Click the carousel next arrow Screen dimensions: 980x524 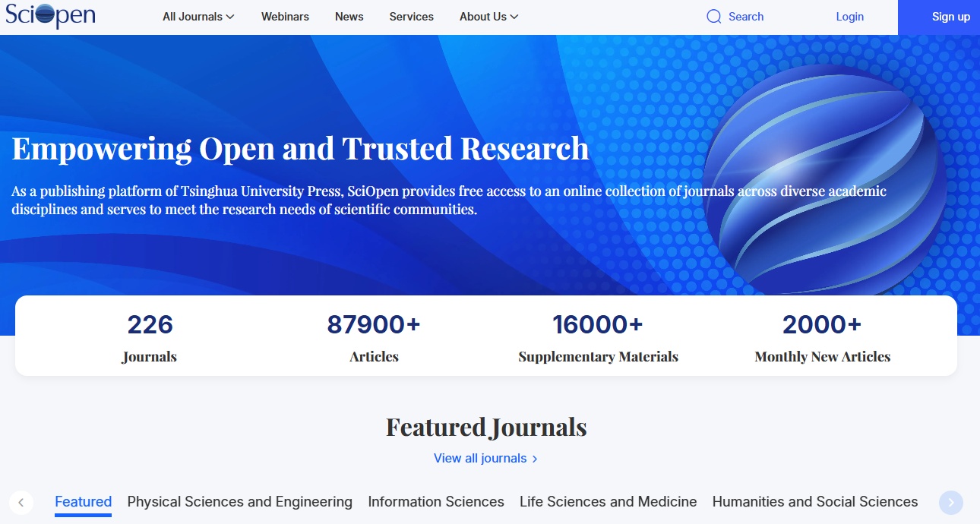click(x=951, y=502)
